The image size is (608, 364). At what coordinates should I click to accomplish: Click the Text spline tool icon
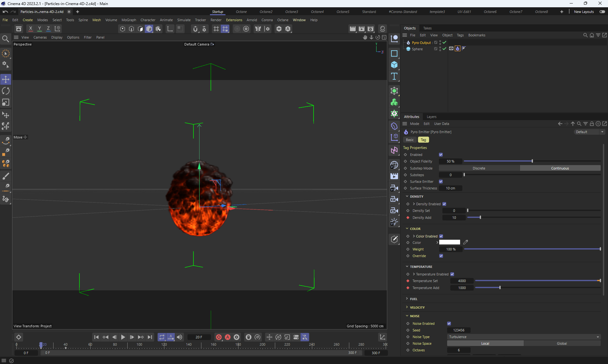[394, 76]
